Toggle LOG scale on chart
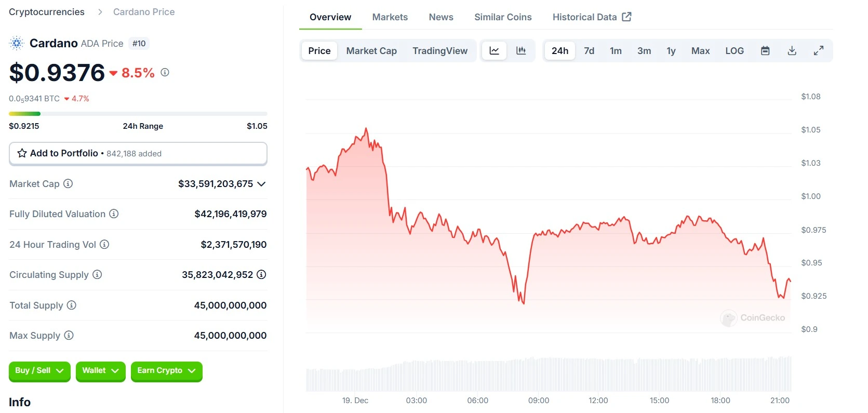This screenshot has height=413, width=868. (x=735, y=51)
